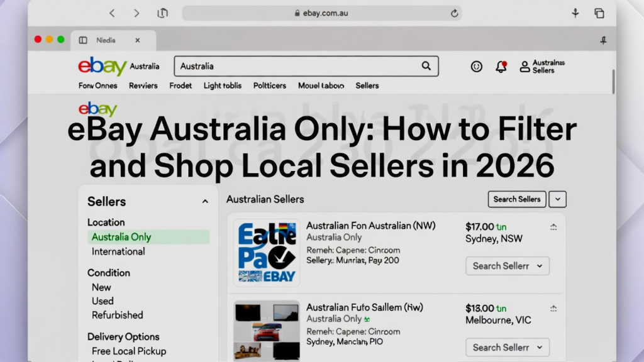
Task: Choose the Refurbished condition filter
Action: point(118,315)
